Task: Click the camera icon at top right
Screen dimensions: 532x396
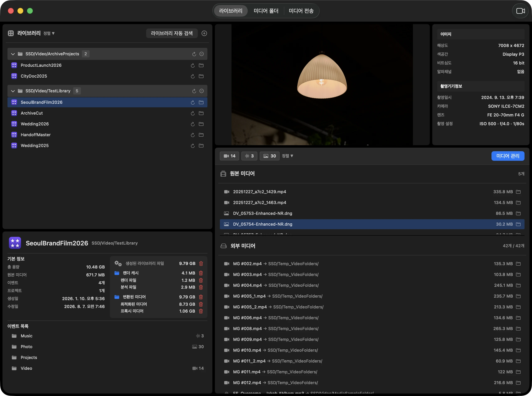Action: 520,11
